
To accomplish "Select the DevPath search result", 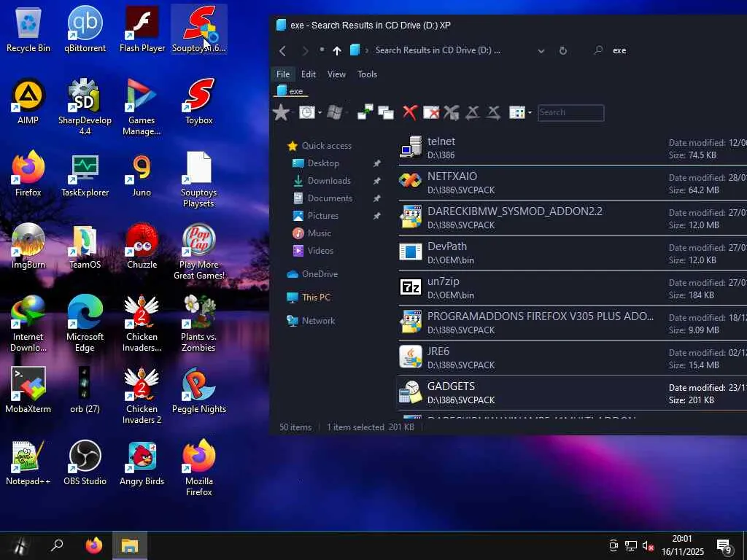I will coord(573,253).
